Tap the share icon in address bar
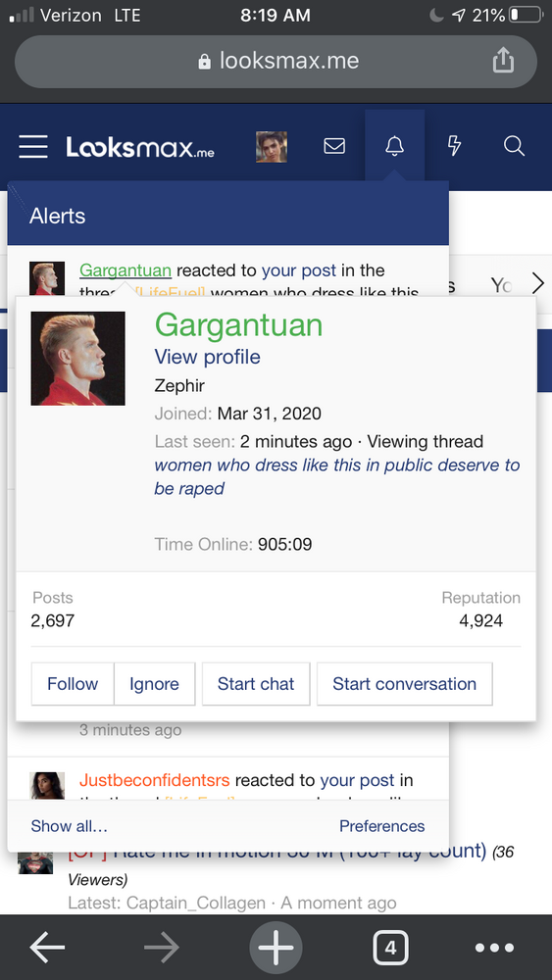Screen dimensions: 552x980 tap(503, 61)
